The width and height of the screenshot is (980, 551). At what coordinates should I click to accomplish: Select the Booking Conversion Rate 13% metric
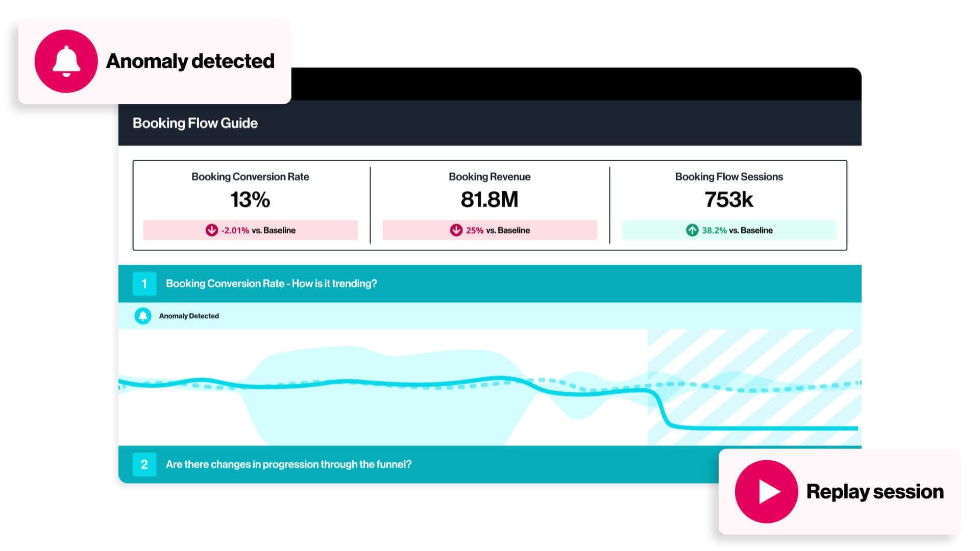(x=250, y=199)
